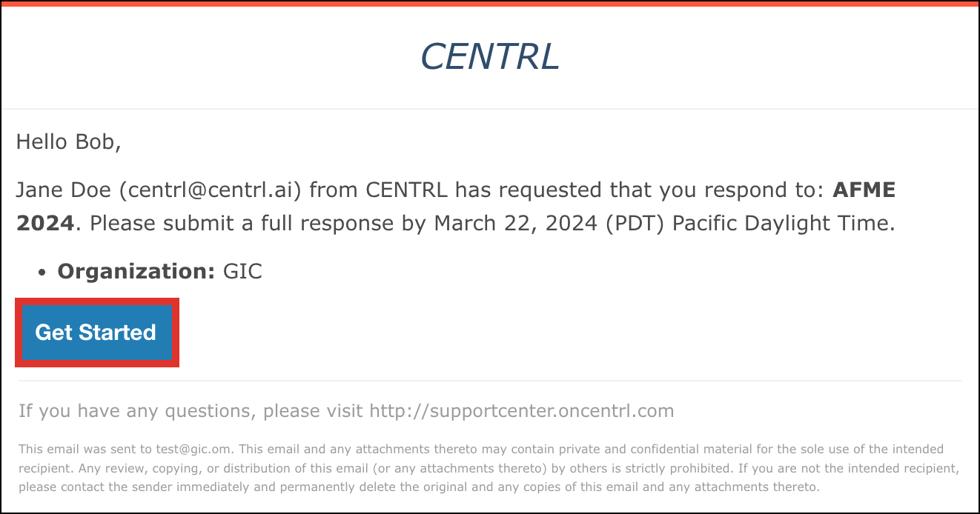Open the supportcenter.oncentrl.com link
The width and height of the screenshot is (980, 514).
pos(521,410)
